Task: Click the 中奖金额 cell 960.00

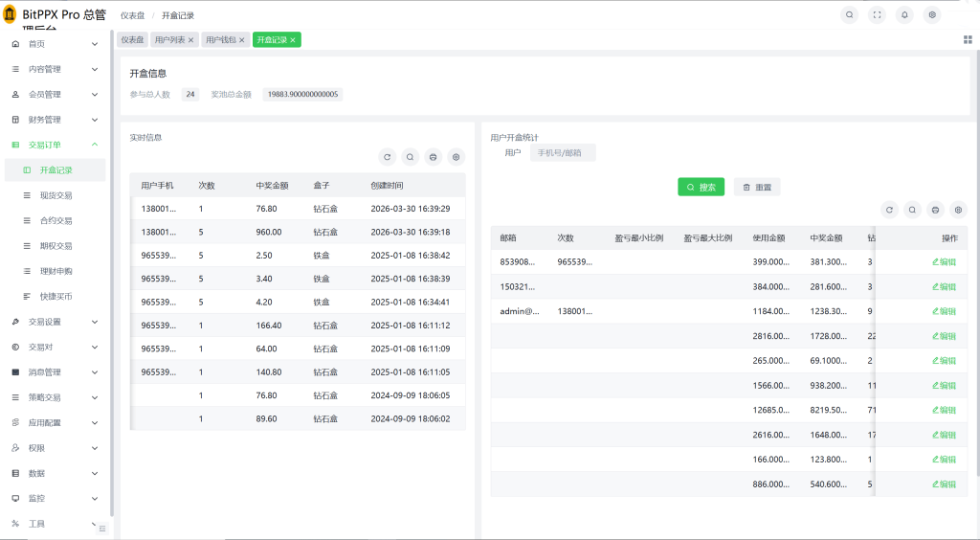Action: pos(269,232)
